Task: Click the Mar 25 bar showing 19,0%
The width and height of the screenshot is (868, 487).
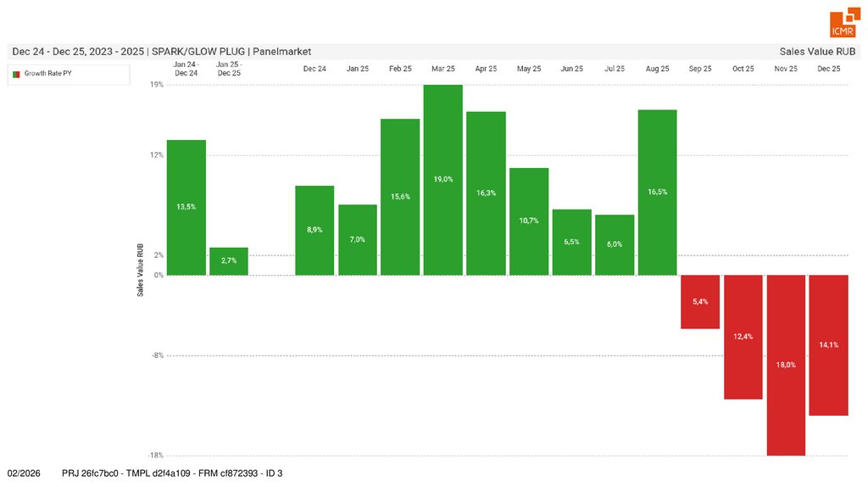Action: 442,180
